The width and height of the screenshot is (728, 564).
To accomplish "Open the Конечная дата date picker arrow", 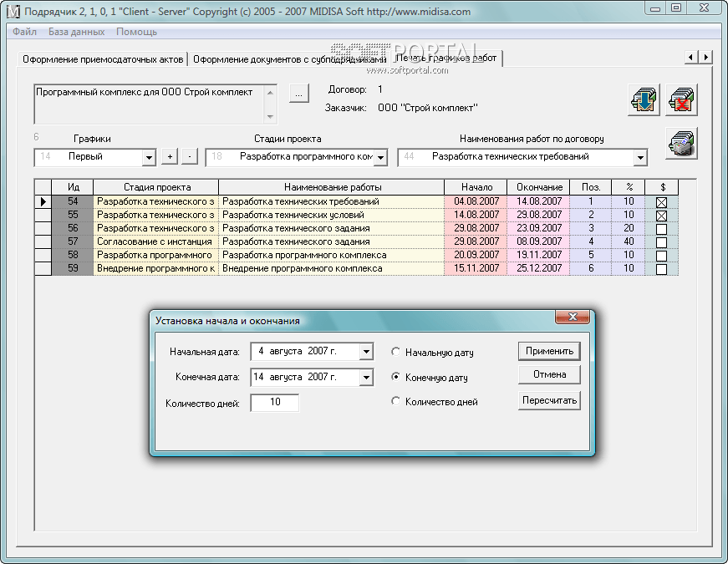I will click(x=366, y=378).
